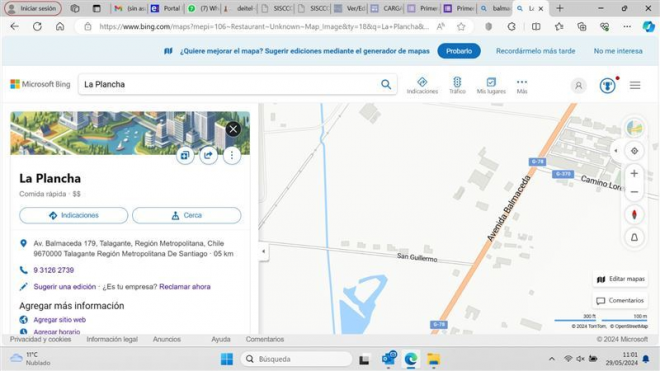Click No me interesa in banner

click(618, 51)
